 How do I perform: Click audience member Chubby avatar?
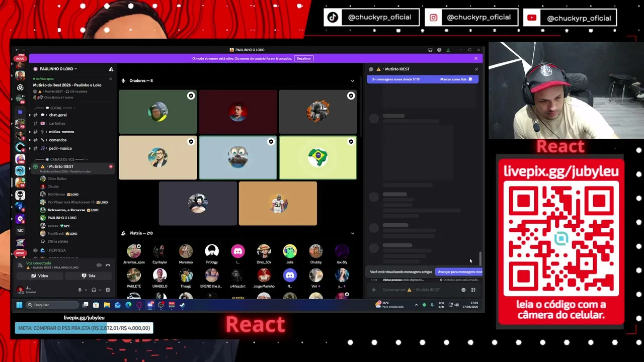click(316, 250)
